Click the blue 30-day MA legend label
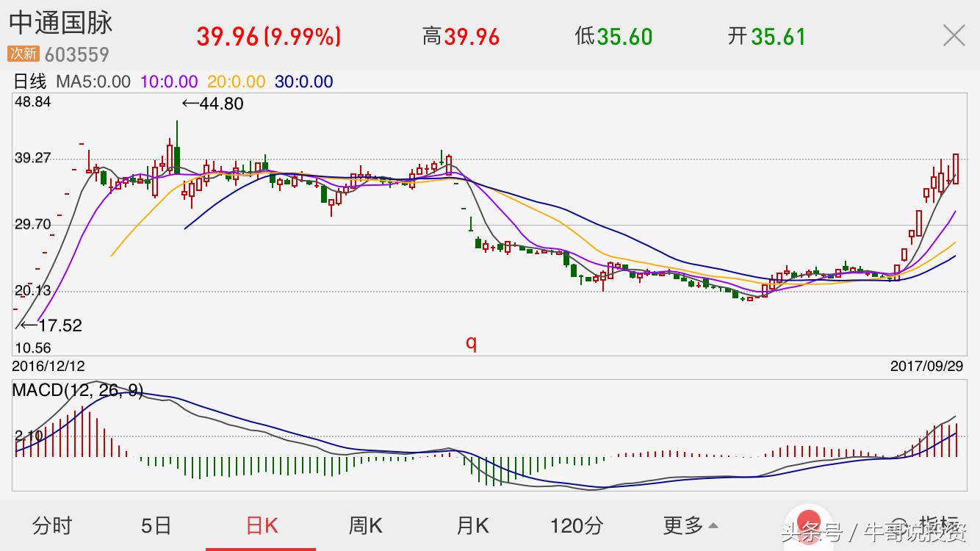The image size is (980, 551). (x=303, y=82)
